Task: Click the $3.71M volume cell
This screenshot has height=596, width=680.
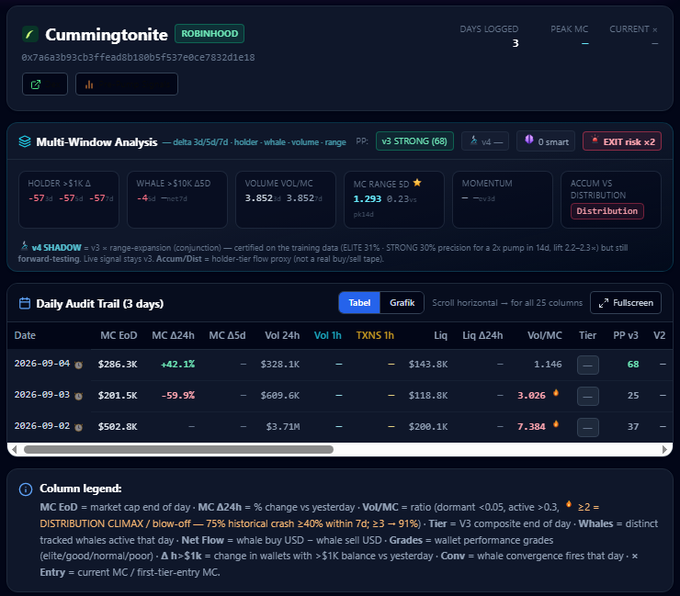Action: tap(283, 427)
